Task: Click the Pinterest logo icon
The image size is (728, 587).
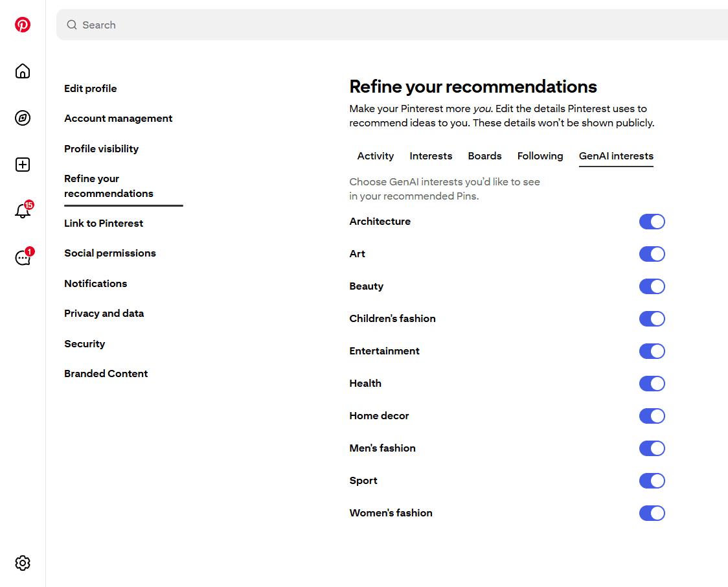Action: click(x=22, y=25)
